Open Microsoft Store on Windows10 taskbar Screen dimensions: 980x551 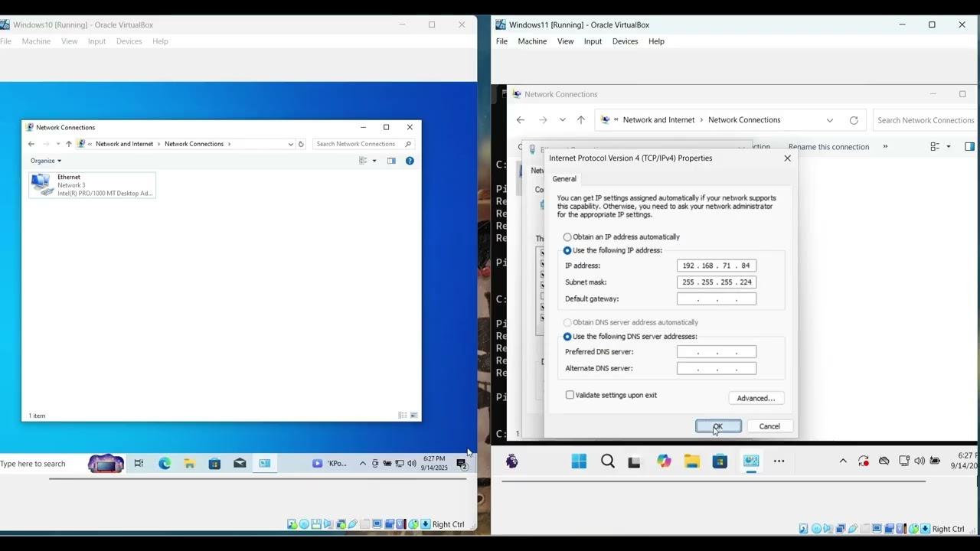pos(214,464)
